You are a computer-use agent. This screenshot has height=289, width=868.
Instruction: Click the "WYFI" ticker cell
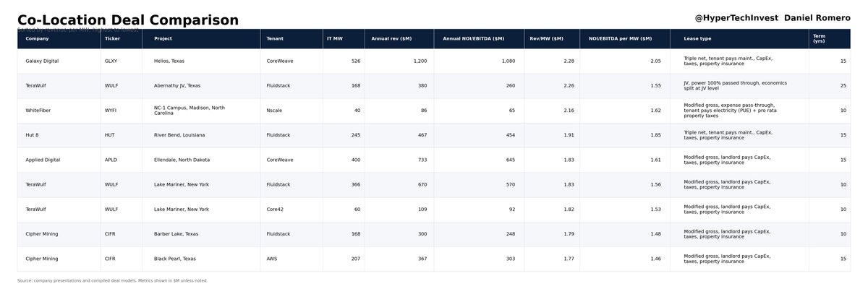click(111, 111)
